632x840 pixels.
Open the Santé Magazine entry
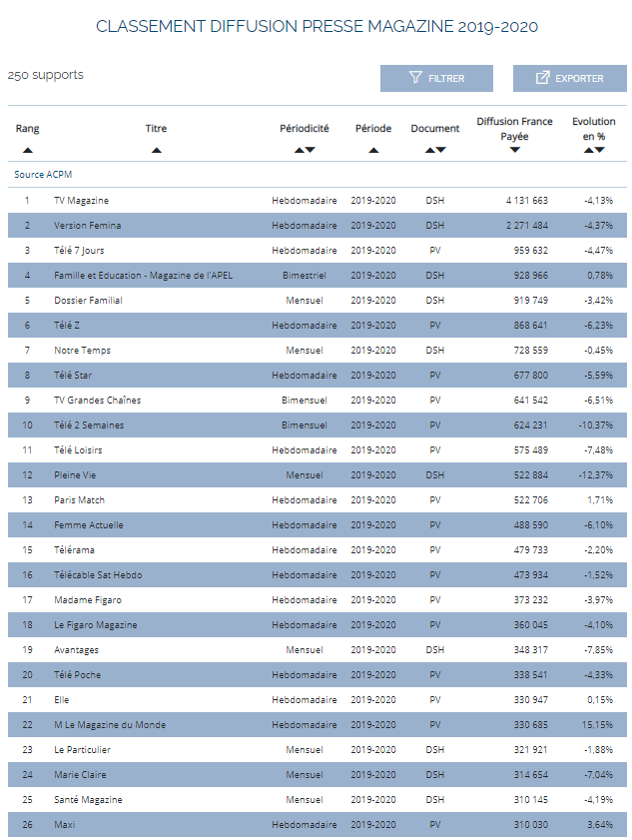[x=89, y=800]
